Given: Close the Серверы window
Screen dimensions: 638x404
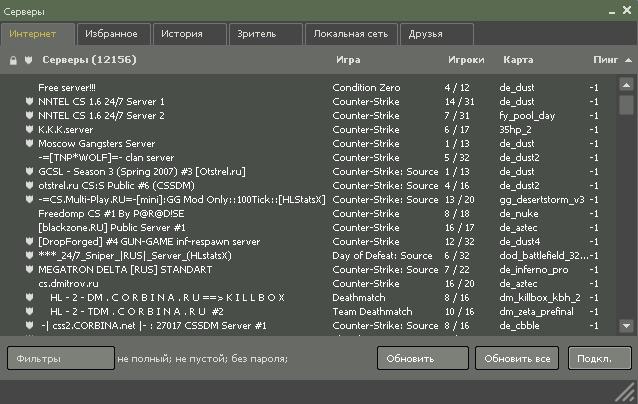Looking at the screenshot, I should coord(627,10).
